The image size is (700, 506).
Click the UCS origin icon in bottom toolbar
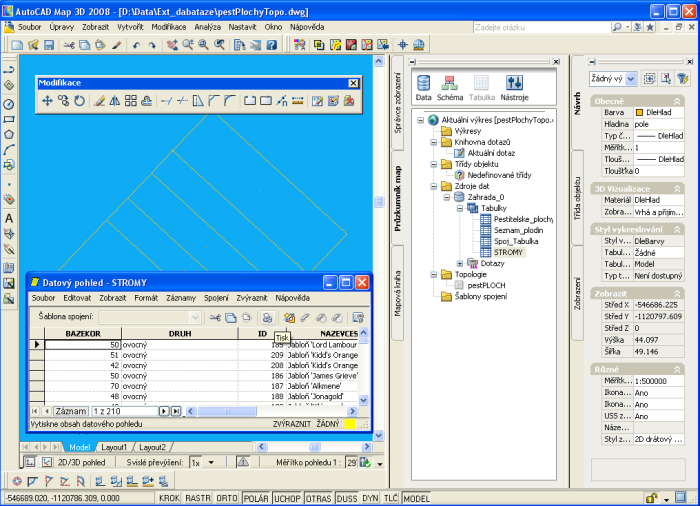(17, 481)
